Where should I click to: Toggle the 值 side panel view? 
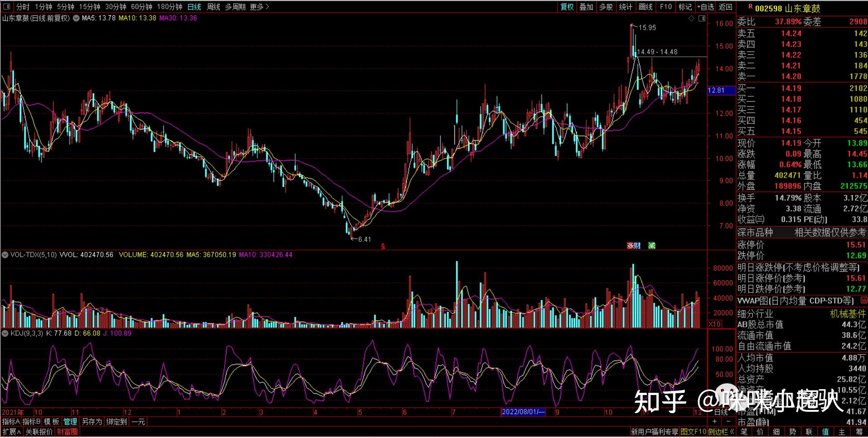[825, 432]
